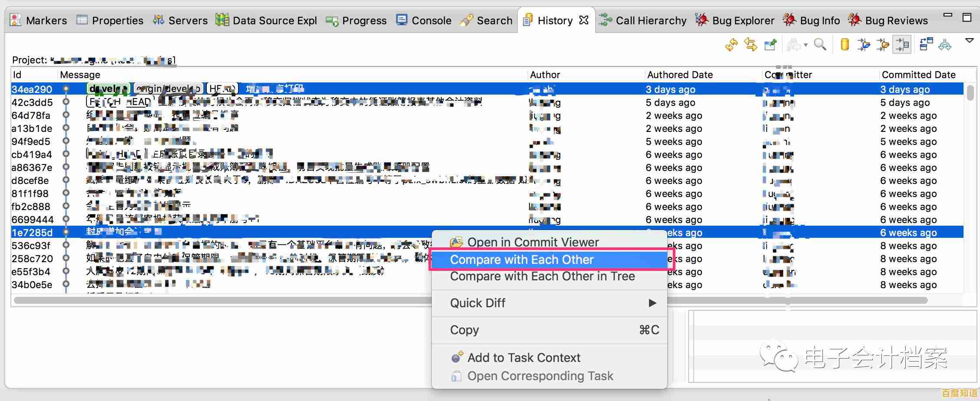
Task: Toggle Pin this History view
Action: point(770,45)
